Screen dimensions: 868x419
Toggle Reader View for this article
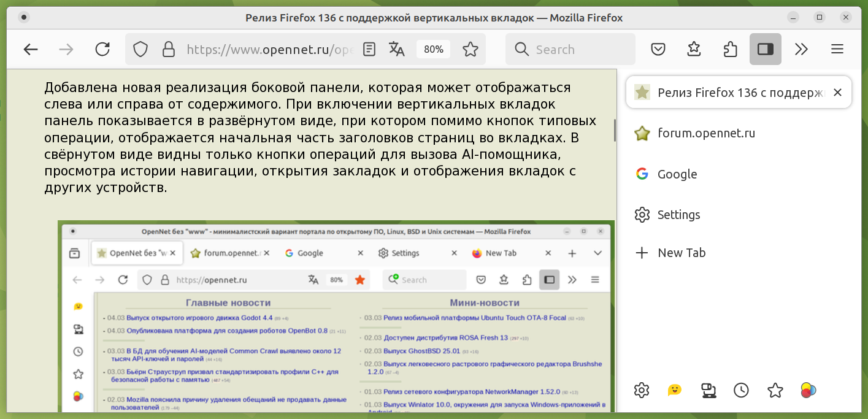[x=369, y=50]
